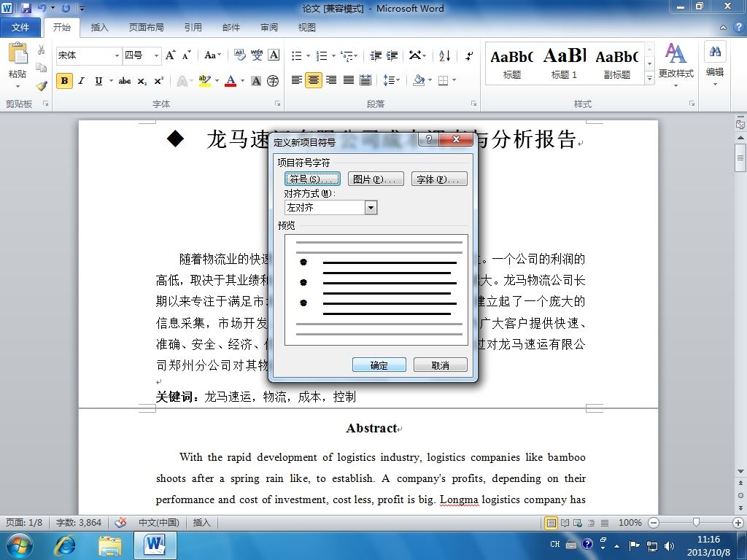Click 符号(S) Symbol button in dialog
The width and height of the screenshot is (747, 560).
312,179
